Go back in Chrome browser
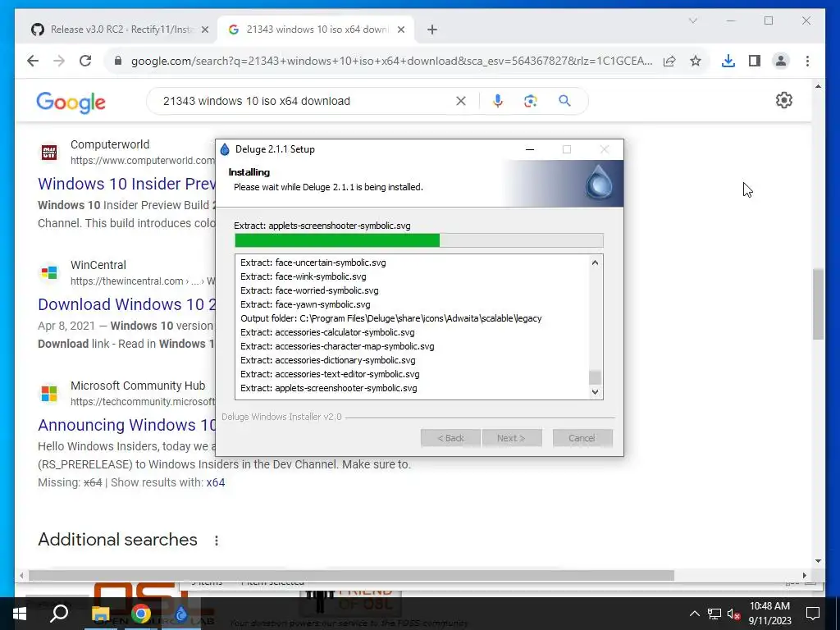 point(33,61)
